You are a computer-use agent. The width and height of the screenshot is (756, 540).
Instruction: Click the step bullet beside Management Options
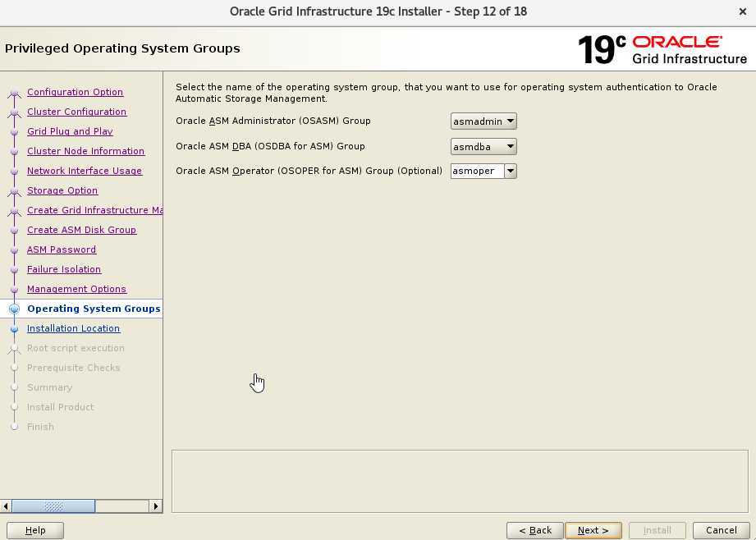(x=15, y=289)
